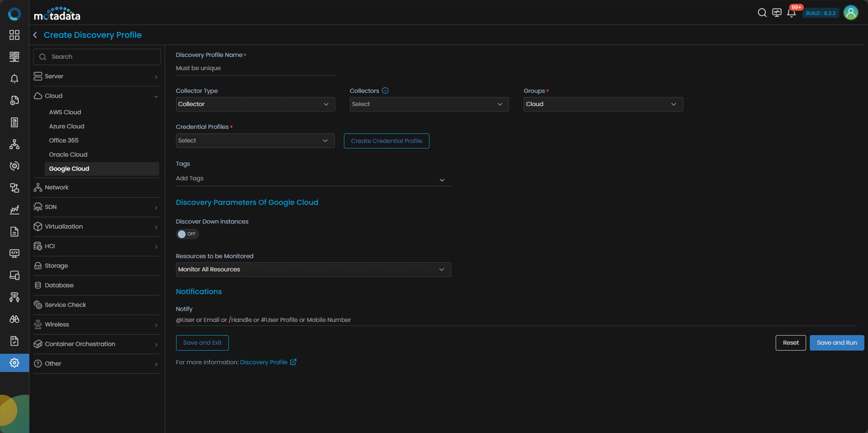
Task: Click Save and Run button
Action: 837,343
